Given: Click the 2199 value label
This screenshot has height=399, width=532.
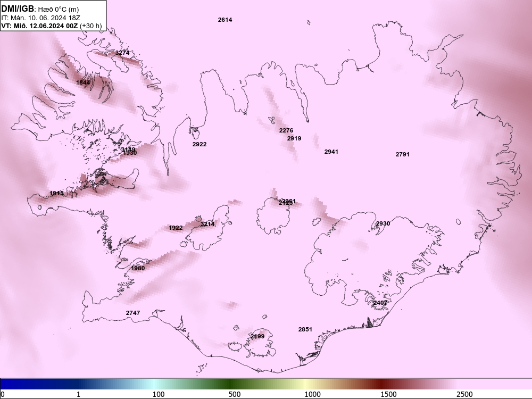Looking at the screenshot, I should 257,336.
